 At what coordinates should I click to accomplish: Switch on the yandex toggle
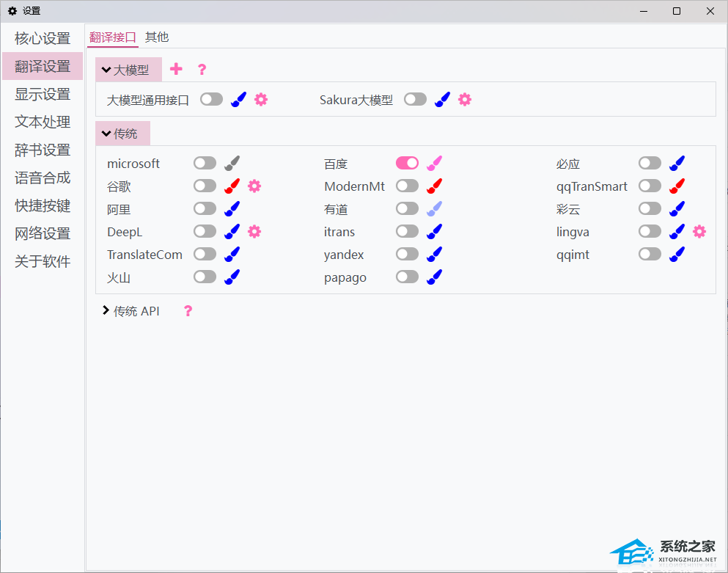point(408,254)
